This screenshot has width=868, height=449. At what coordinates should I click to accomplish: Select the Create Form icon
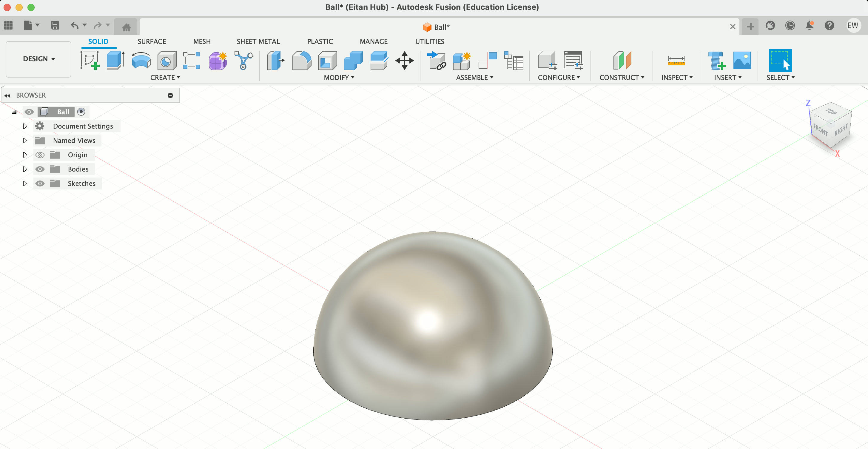pyautogui.click(x=218, y=61)
